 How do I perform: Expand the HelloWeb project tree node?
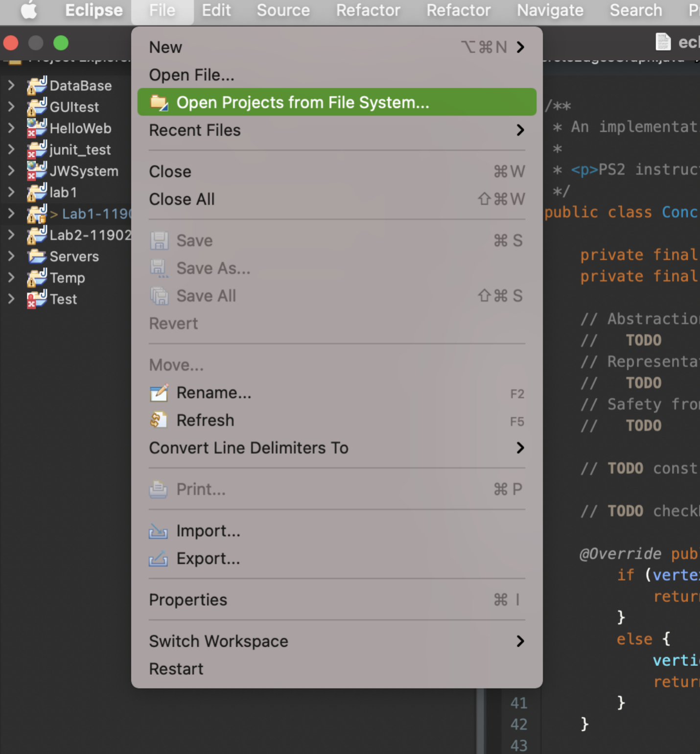point(11,128)
